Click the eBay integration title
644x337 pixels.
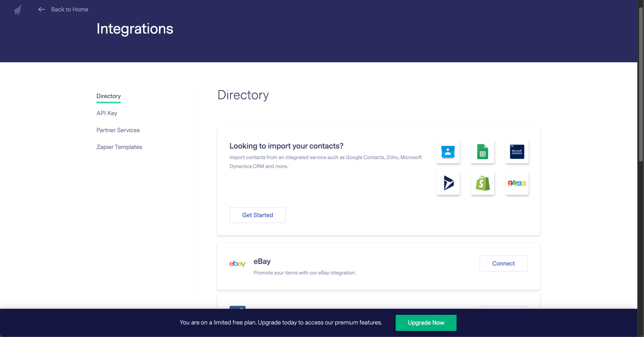262,261
